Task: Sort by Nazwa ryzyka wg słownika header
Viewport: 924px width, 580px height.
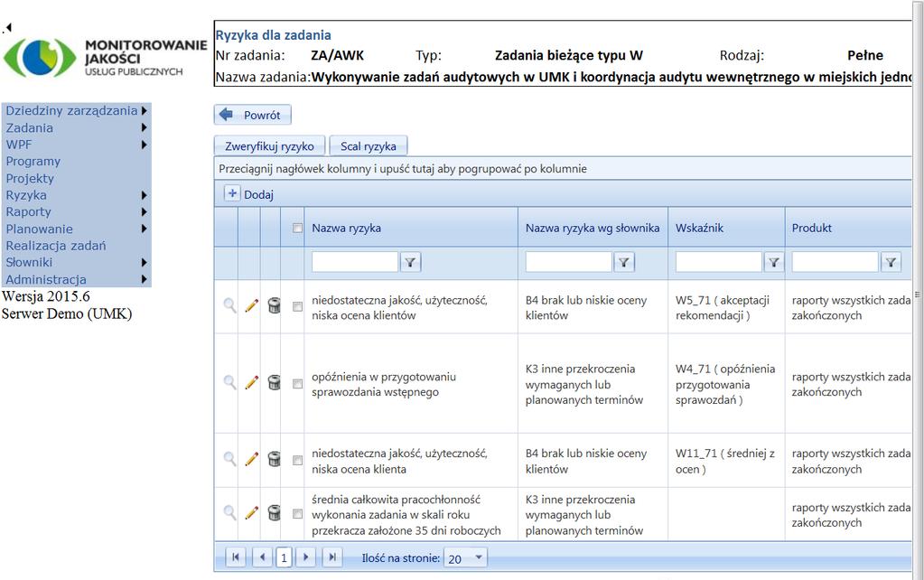Action: pyautogui.click(x=593, y=228)
